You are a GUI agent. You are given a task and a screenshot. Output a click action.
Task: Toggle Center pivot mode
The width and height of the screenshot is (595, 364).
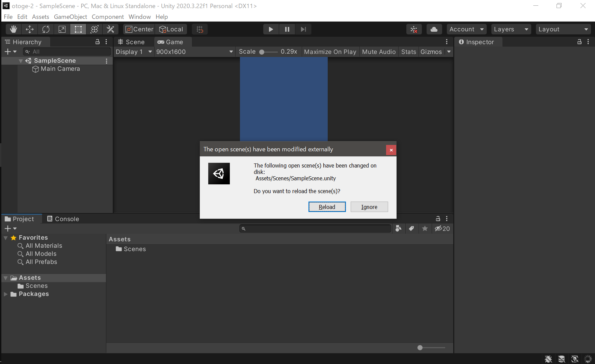tap(139, 29)
